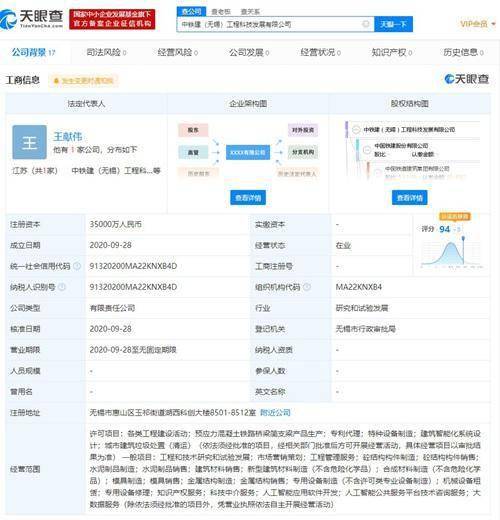Open the 经营状况 tab
500x520 pixels.
coord(320,52)
